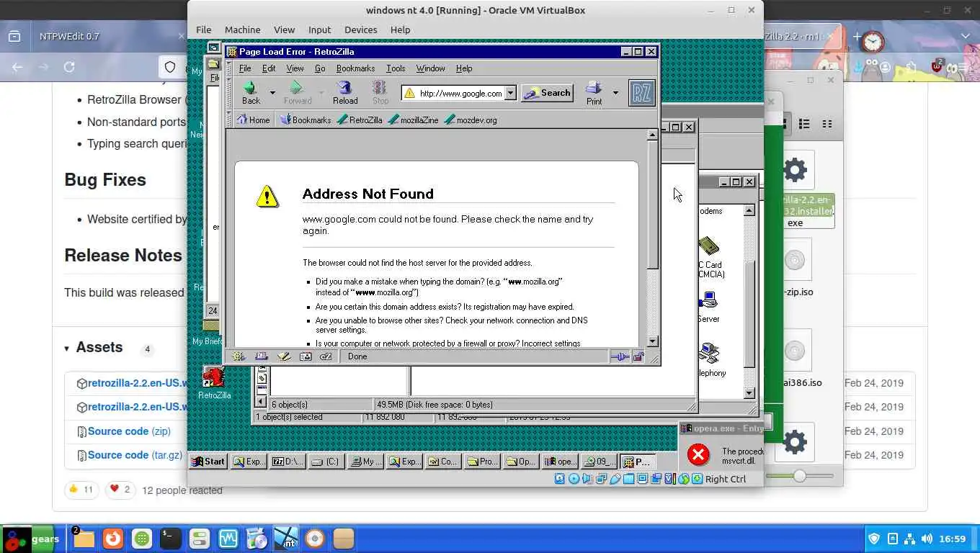The image size is (980, 553).
Task: Open the File menu in RetroZilla
Action: (245, 68)
